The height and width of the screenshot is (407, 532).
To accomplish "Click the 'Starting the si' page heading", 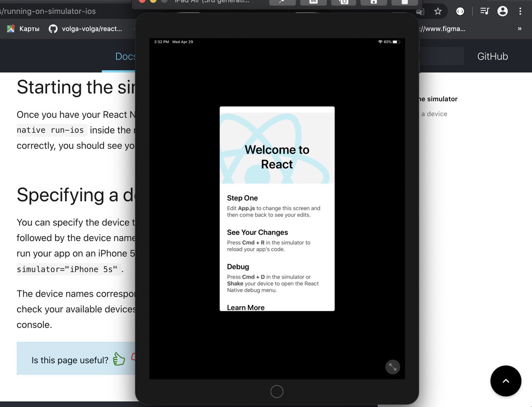I will [x=76, y=87].
